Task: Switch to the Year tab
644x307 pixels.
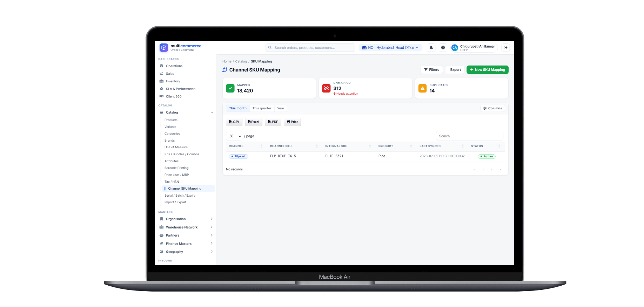Action: 281,108
